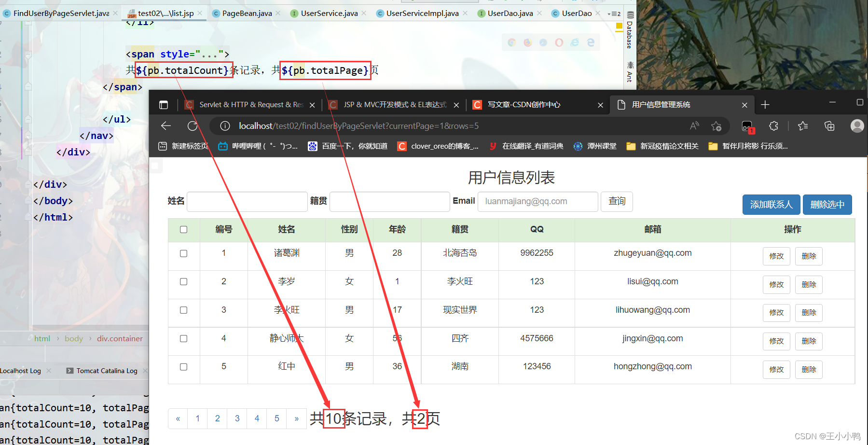
Task: Open the browser profile avatar
Action: [857, 126]
